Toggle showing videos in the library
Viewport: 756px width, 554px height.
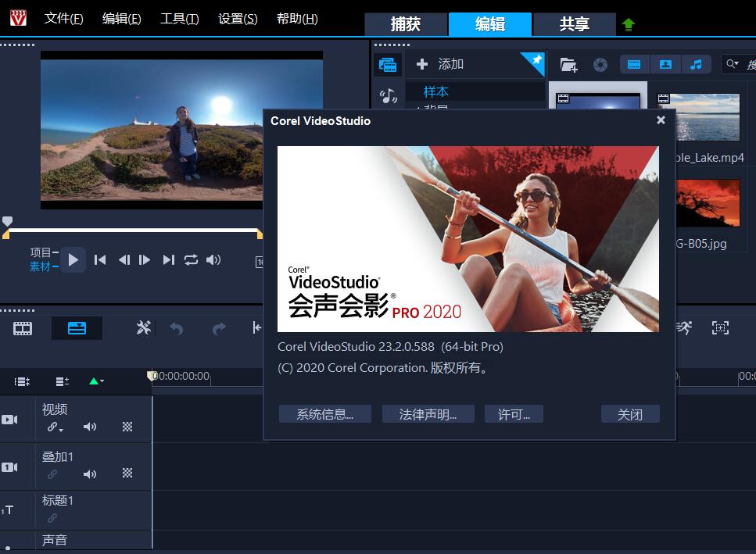[634, 65]
